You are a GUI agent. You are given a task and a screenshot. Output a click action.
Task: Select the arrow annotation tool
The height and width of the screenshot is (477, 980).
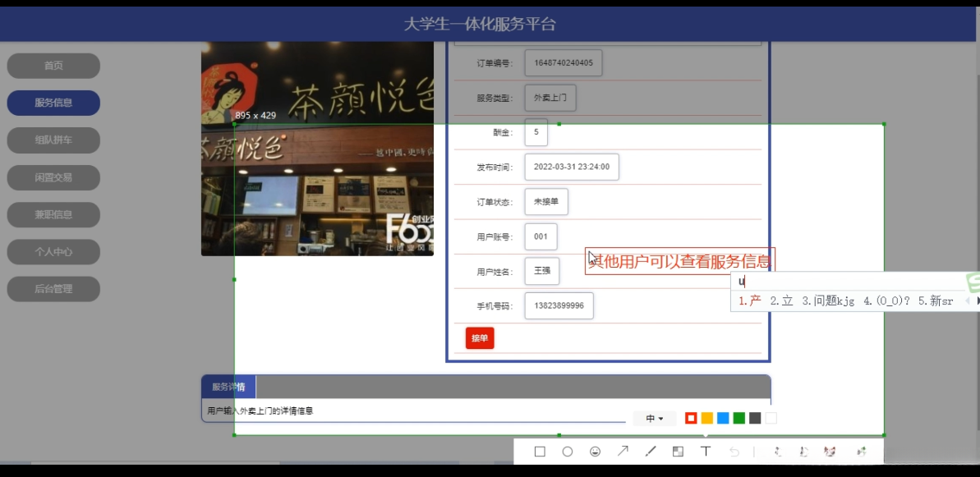point(623,451)
